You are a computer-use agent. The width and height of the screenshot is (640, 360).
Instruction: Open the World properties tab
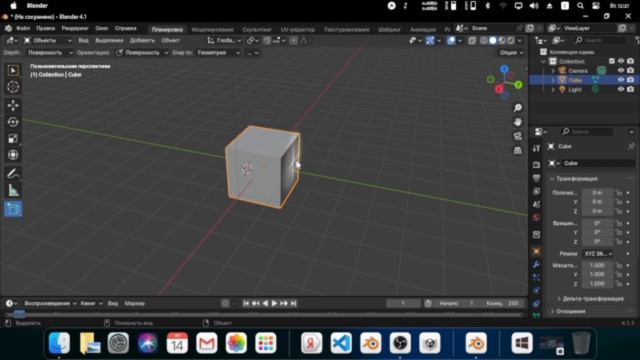536,218
